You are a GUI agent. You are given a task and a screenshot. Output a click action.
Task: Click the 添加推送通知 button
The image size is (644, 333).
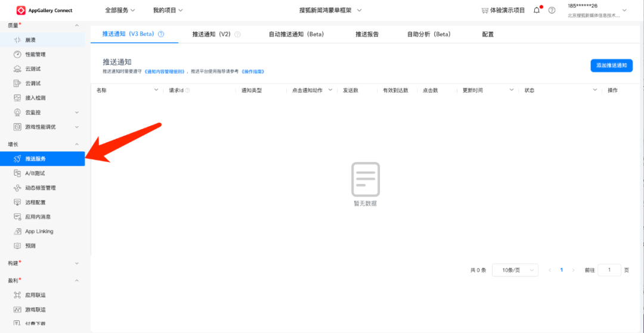(612, 66)
